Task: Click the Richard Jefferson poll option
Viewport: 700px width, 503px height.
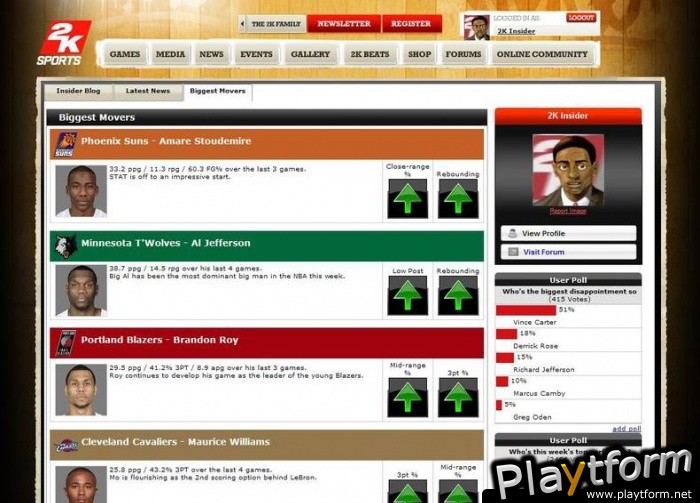Action: [544, 370]
